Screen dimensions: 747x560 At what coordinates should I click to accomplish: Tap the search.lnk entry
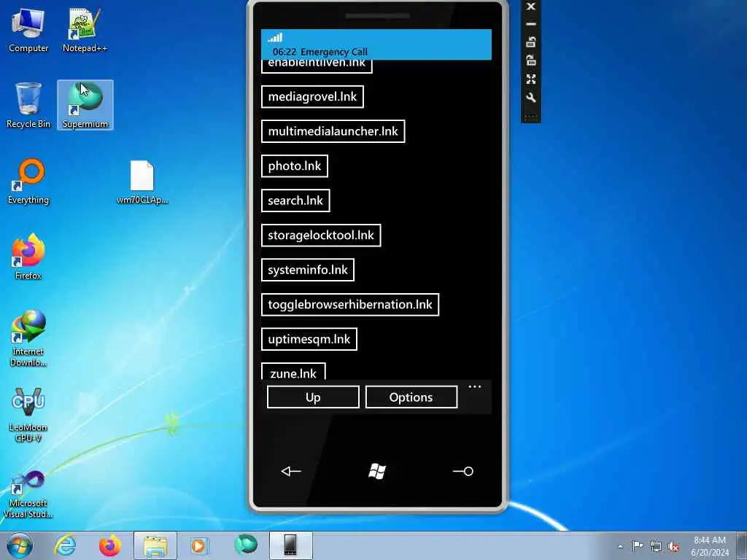[x=295, y=201]
